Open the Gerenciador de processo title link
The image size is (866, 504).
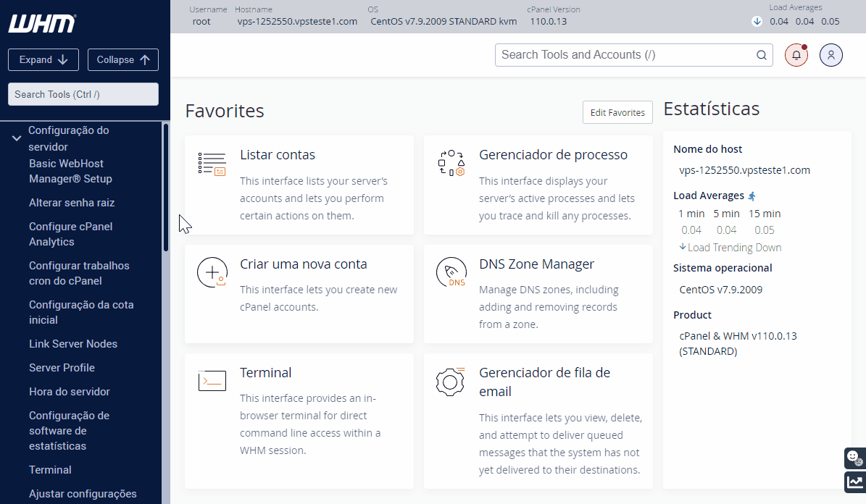tap(553, 154)
